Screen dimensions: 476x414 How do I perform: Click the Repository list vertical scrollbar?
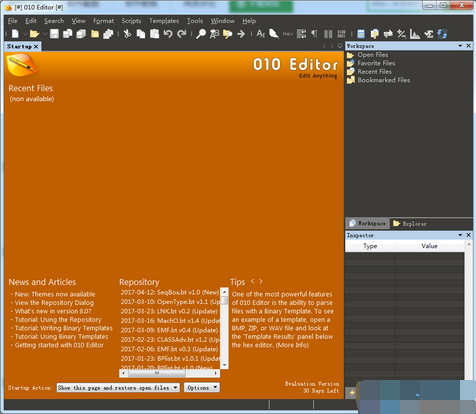point(224,328)
